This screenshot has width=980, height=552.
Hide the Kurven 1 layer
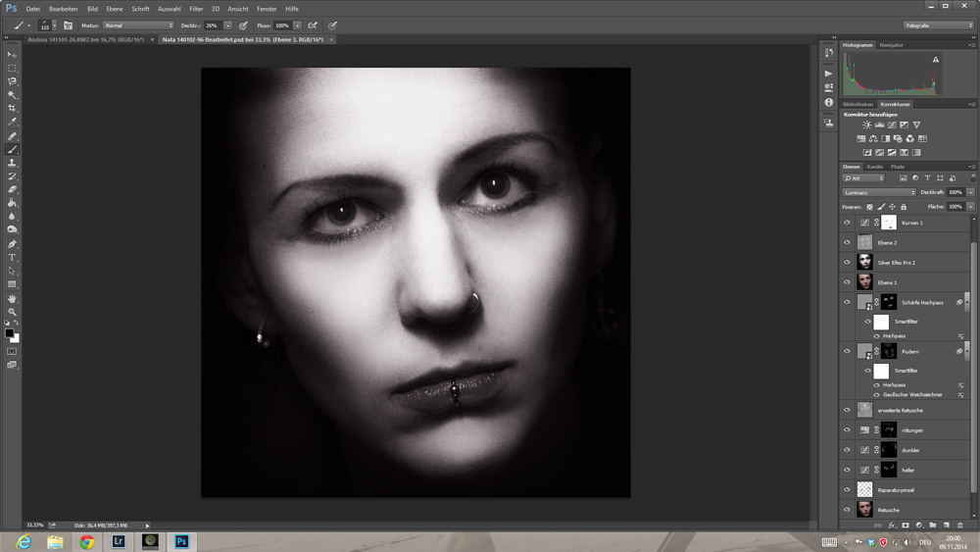848,223
